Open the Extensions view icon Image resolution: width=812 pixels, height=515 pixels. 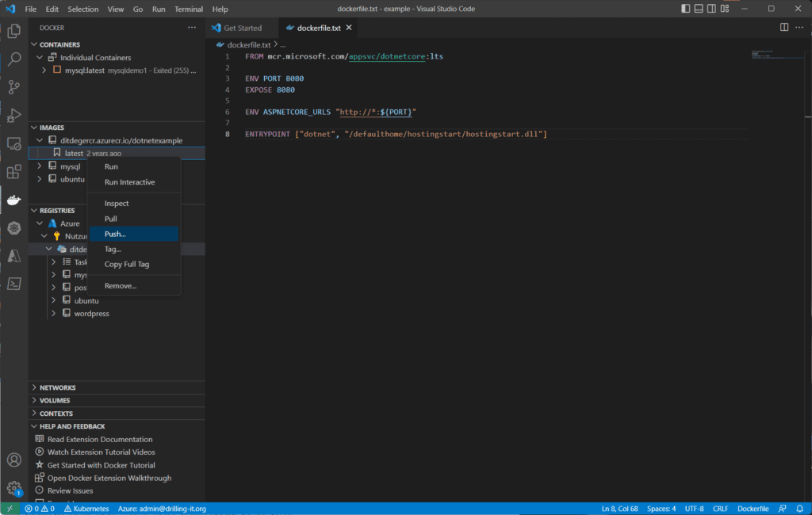(x=14, y=171)
